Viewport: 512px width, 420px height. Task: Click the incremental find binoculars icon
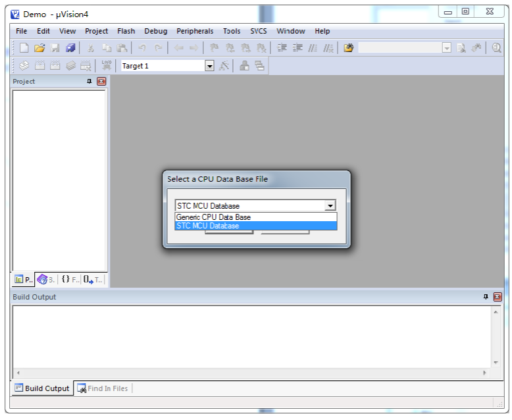point(476,48)
